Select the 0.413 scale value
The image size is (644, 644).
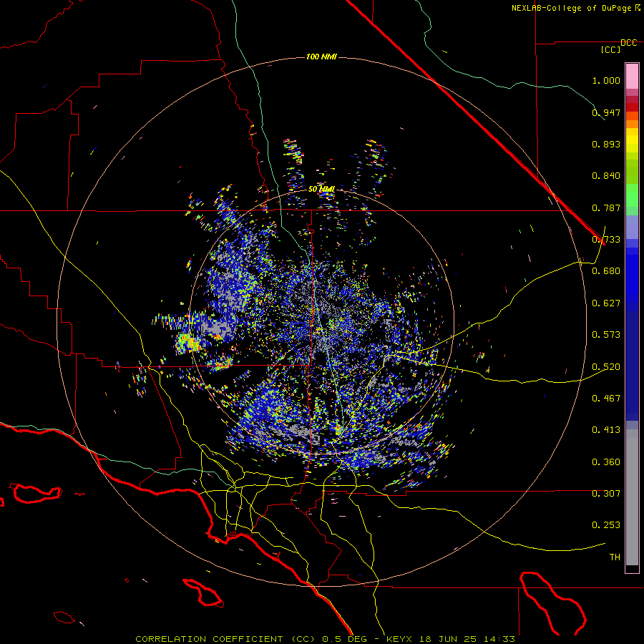606,429
